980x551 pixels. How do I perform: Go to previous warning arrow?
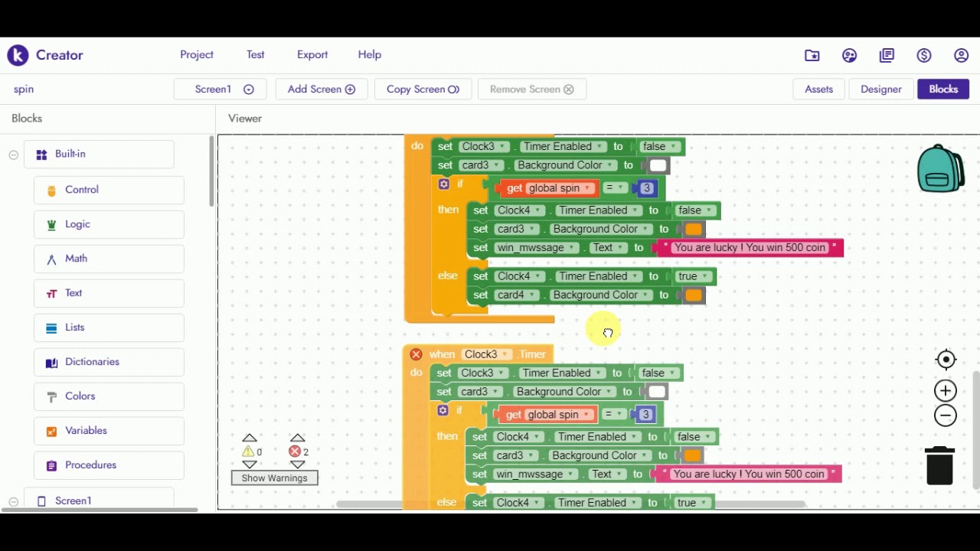point(250,438)
